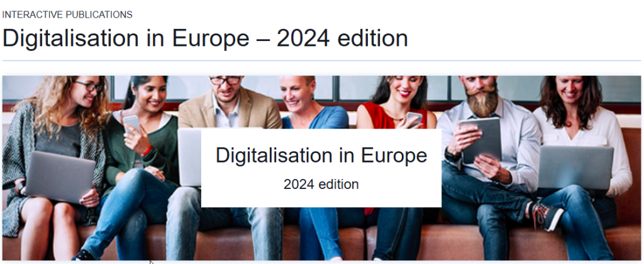Click laptop partly hidden behind the title box
The height and width of the screenshot is (264, 644).
click(189, 158)
